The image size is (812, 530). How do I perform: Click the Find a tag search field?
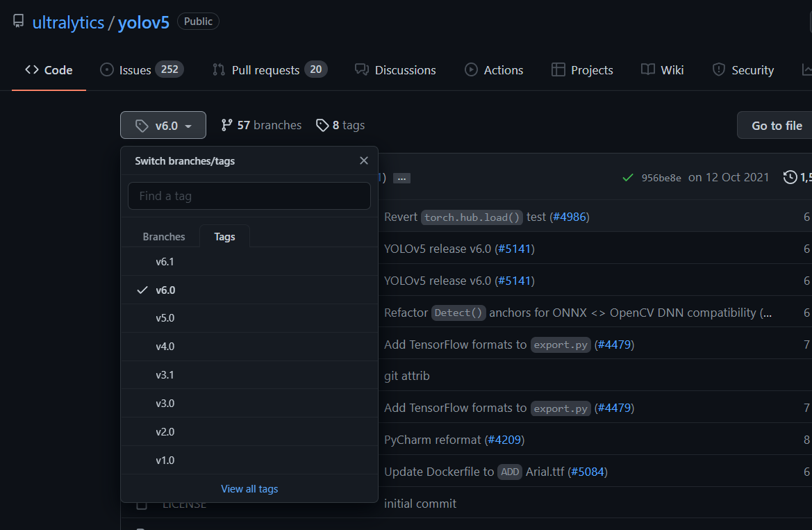coord(249,196)
